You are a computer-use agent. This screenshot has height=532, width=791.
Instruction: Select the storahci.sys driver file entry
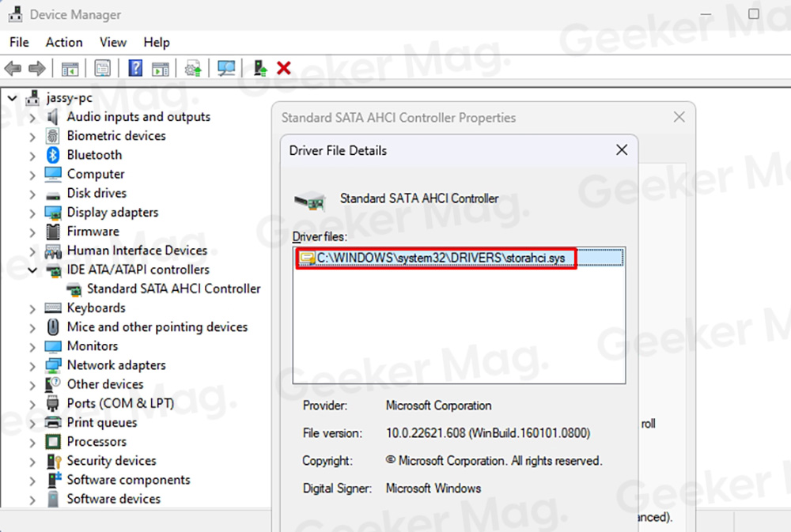pyautogui.click(x=460, y=258)
